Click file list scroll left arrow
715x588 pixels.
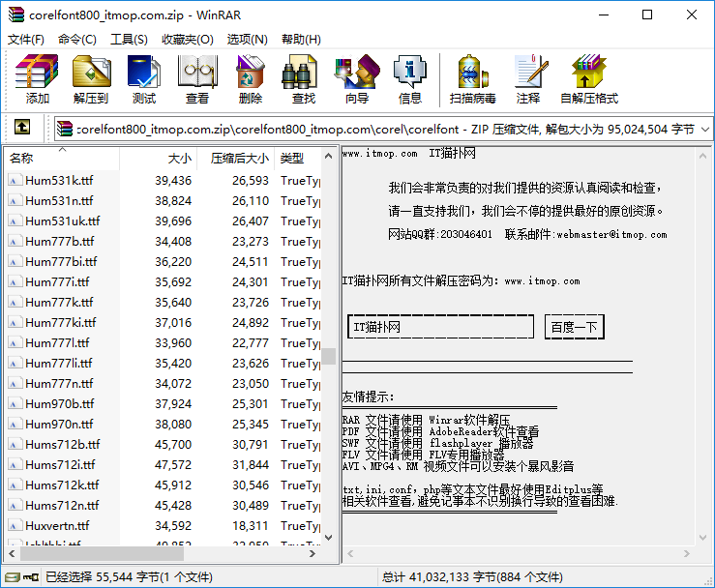[x=12, y=554]
